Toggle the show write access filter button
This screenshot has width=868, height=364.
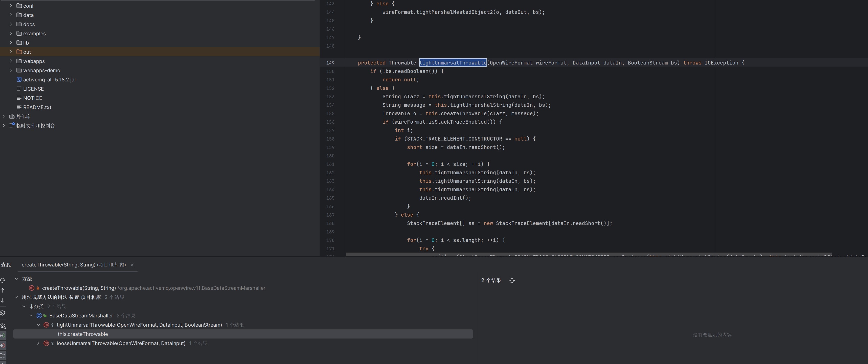pyautogui.click(x=3, y=346)
